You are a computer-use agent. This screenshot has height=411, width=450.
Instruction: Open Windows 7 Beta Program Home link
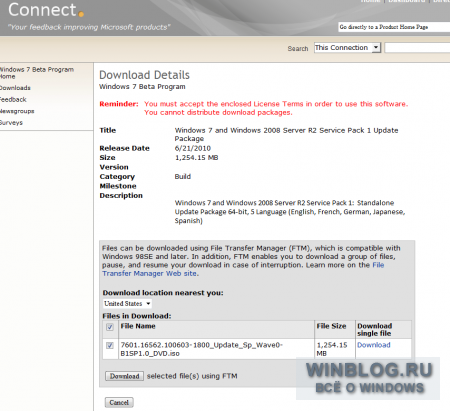pyautogui.click(x=37, y=73)
